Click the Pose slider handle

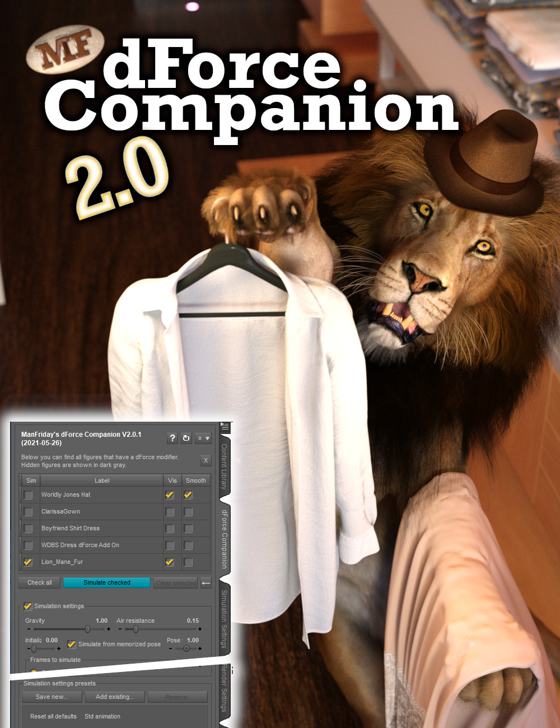pyautogui.click(x=186, y=649)
